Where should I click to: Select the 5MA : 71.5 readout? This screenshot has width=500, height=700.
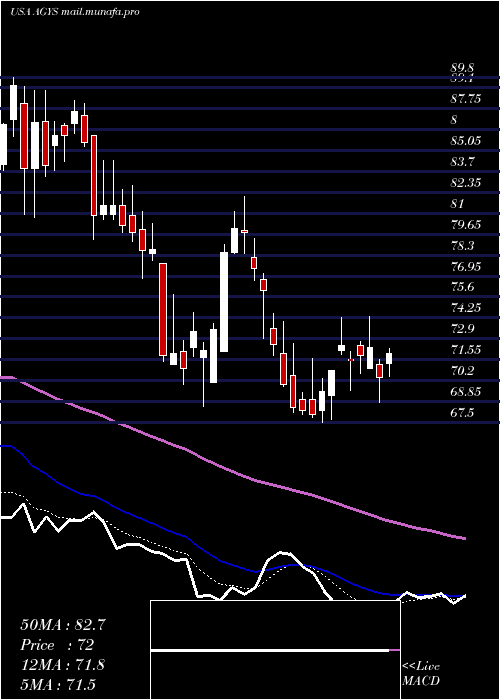[58, 684]
